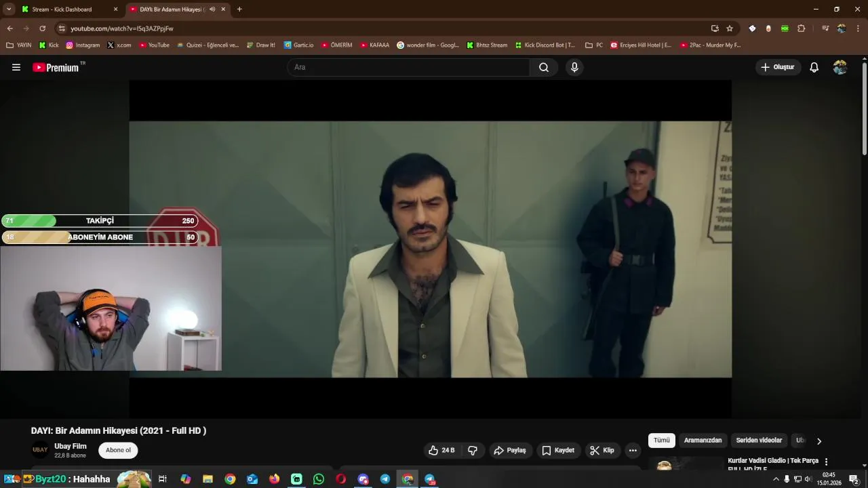Open the YAYIN bookmarks folder

[x=19, y=45]
